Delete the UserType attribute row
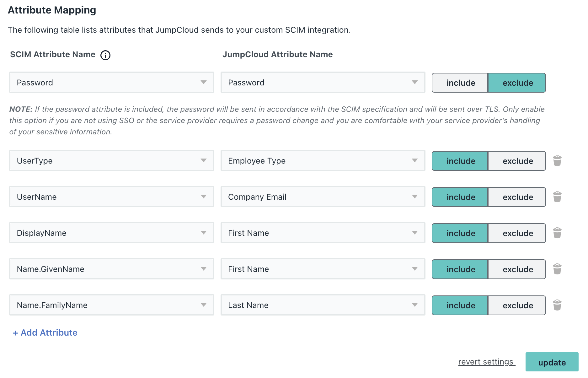 point(557,161)
